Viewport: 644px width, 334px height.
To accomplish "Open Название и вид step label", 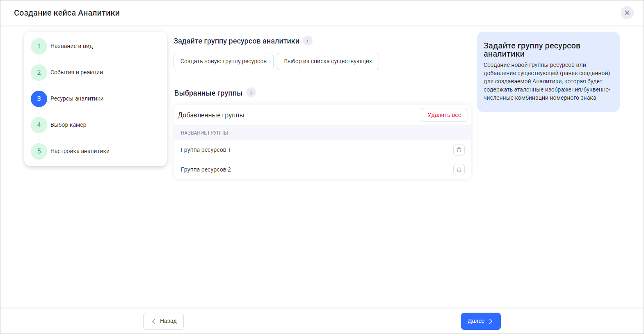I will [x=72, y=46].
